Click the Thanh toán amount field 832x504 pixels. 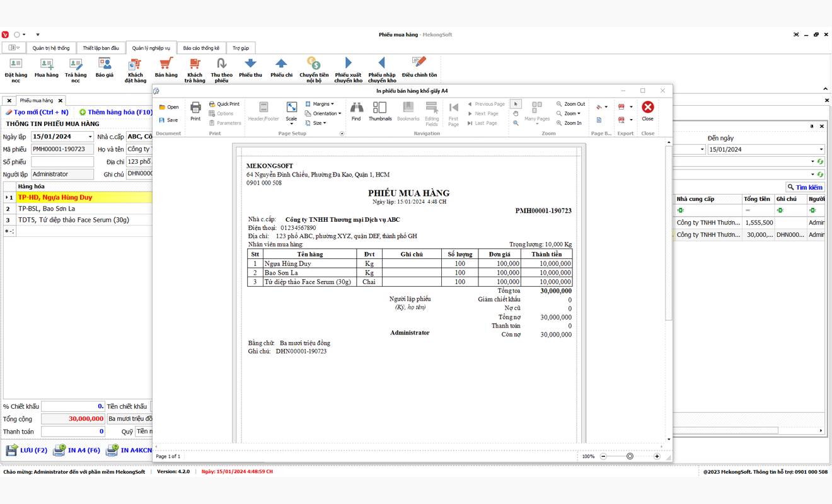tap(72, 432)
